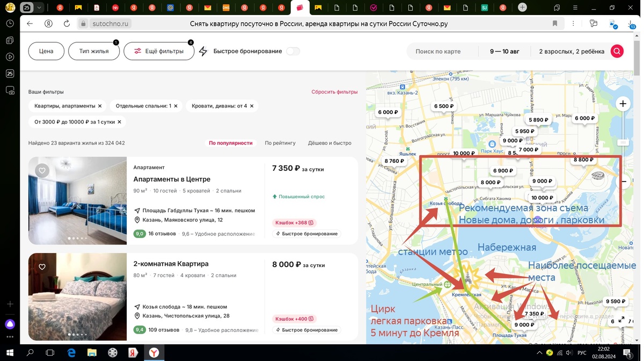The height and width of the screenshot is (361, 644).
Task: Add Апартаменты в Центре to favorites with heart
Action: click(42, 170)
